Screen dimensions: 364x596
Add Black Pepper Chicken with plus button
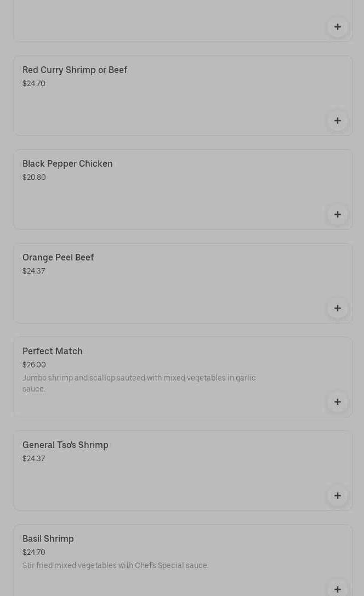[337, 214]
